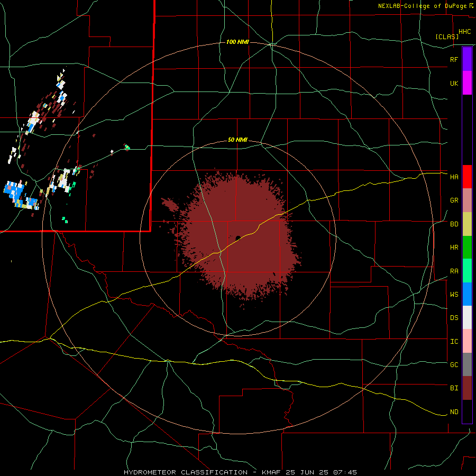Screen dimensions: 476x476
Task: Click the IC pink legend swatch
Action: pyautogui.click(x=467, y=341)
